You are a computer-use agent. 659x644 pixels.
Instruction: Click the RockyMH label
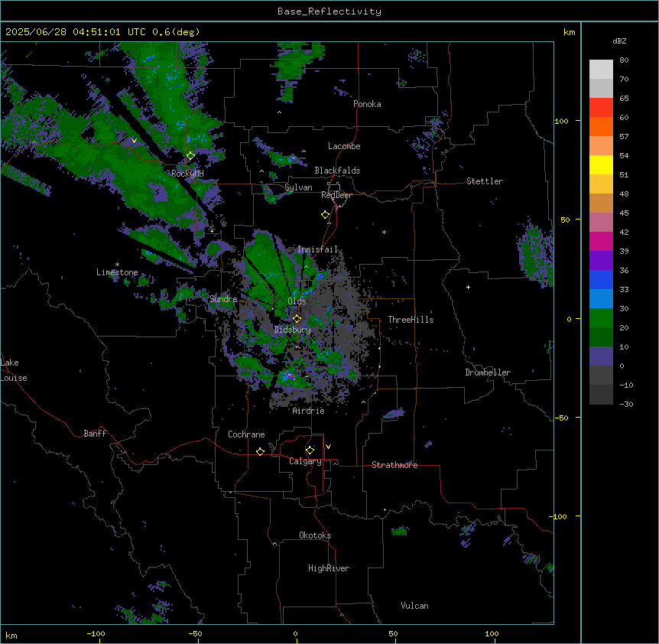[187, 174]
